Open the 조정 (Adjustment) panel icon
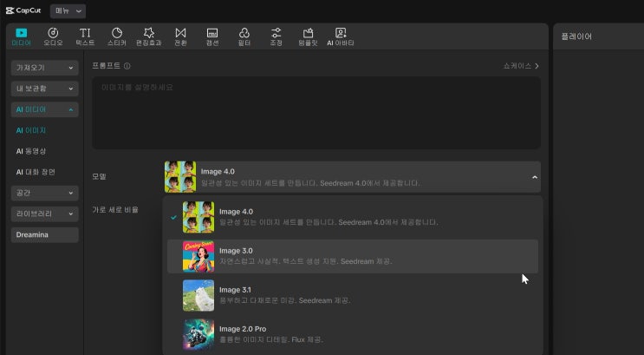 coord(276,33)
